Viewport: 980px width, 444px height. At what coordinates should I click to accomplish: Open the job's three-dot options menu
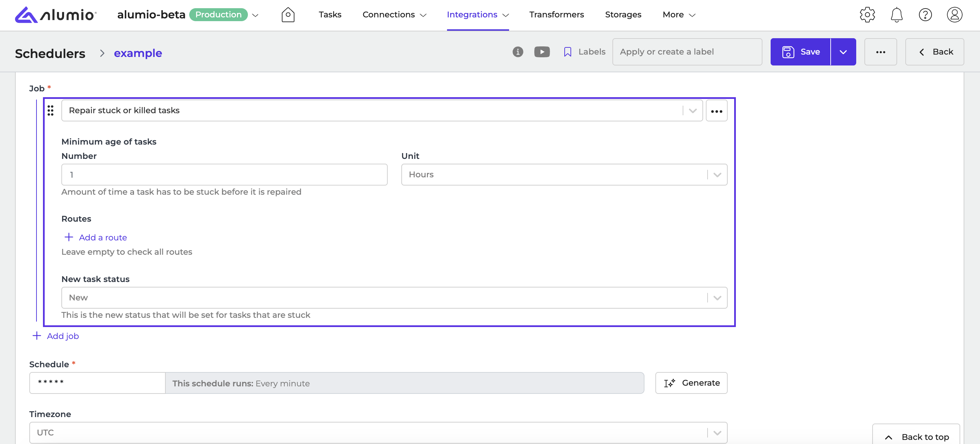coord(716,111)
